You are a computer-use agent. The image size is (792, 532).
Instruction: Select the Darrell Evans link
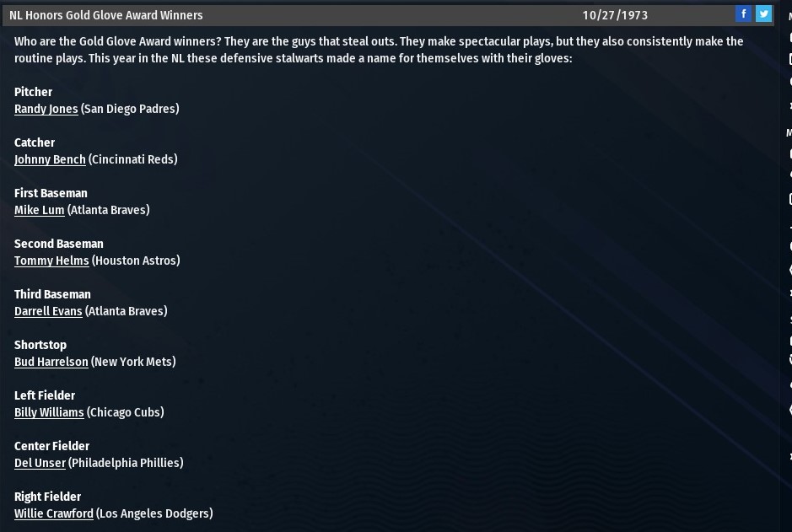48,311
